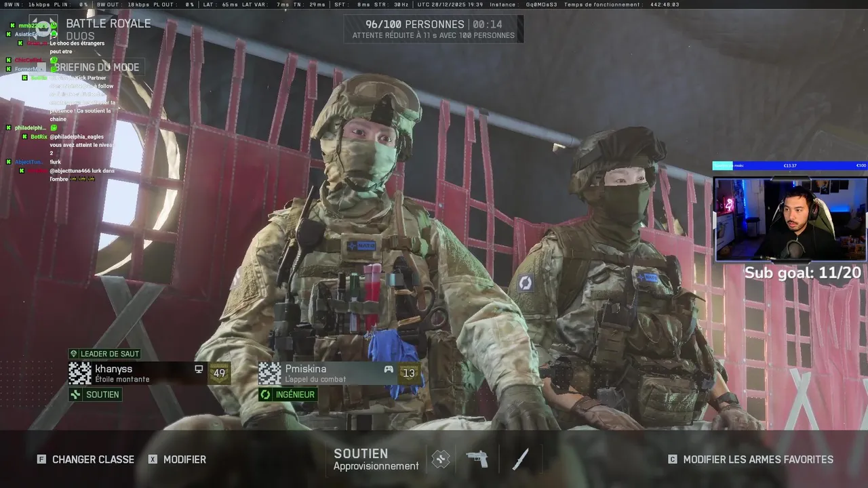Click the Soutien class icon under khanyss
The height and width of the screenshot is (488, 868).
(x=76, y=394)
